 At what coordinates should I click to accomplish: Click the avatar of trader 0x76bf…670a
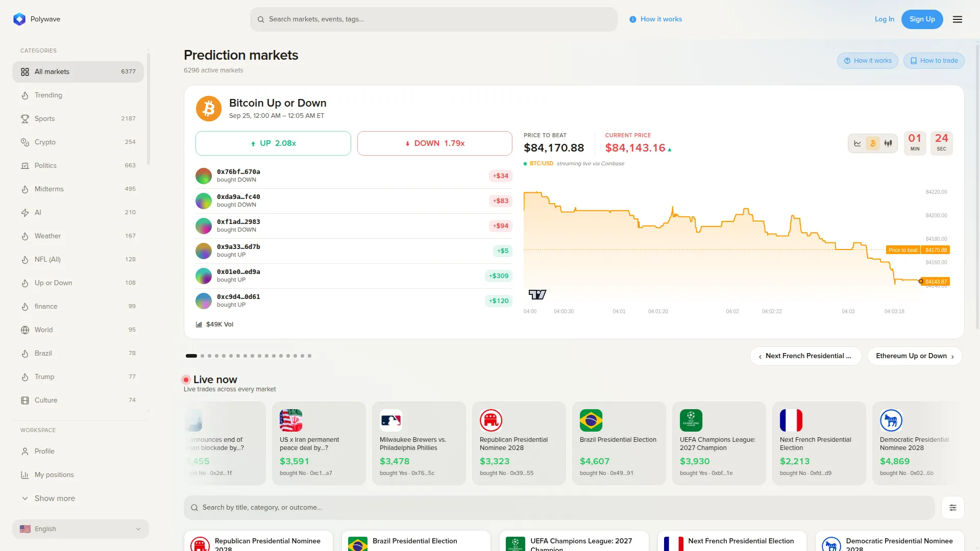pyautogui.click(x=204, y=176)
